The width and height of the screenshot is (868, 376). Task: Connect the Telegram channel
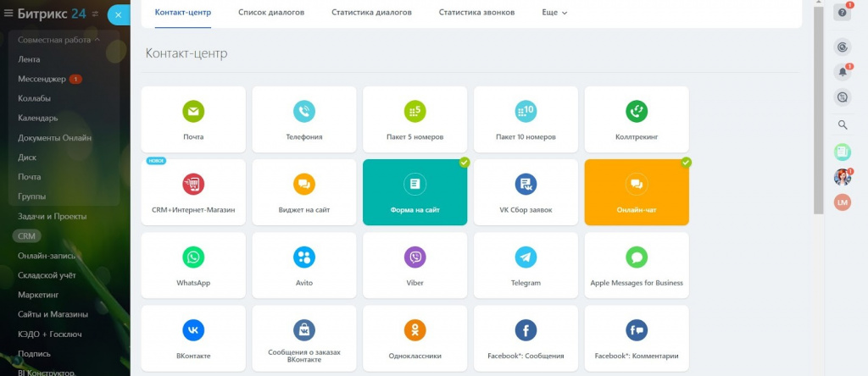pyautogui.click(x=526, y=265)
